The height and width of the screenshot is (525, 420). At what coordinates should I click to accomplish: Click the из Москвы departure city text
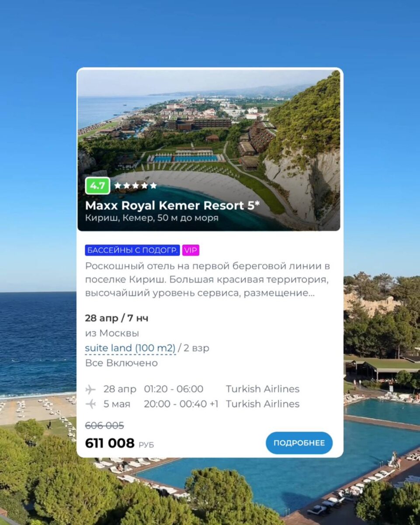click(112, 333)
